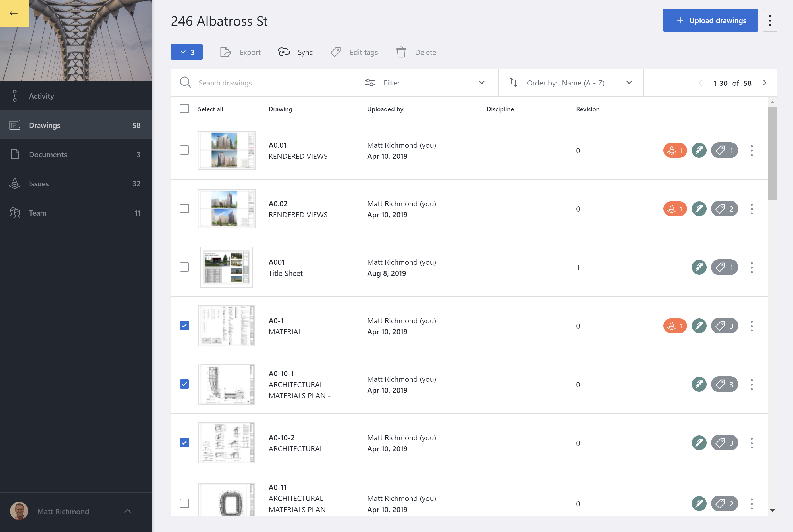Click Matt Richmond's profile avatar

click(19, 511)
